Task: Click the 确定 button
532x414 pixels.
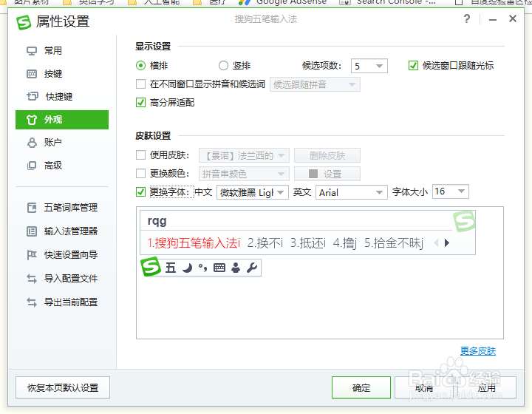Action: pyautogui.click(x=361, y=387)
